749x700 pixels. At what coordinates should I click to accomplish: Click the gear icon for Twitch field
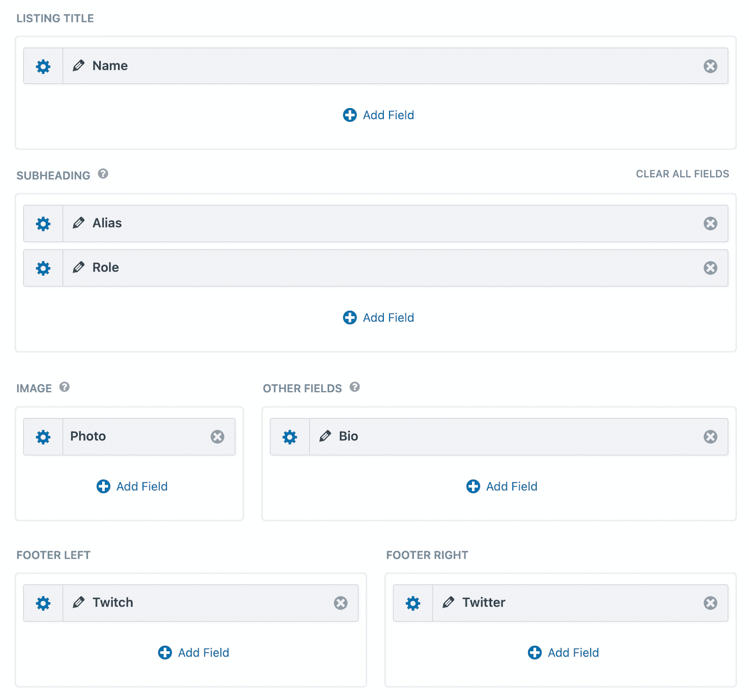pos(43,603)
